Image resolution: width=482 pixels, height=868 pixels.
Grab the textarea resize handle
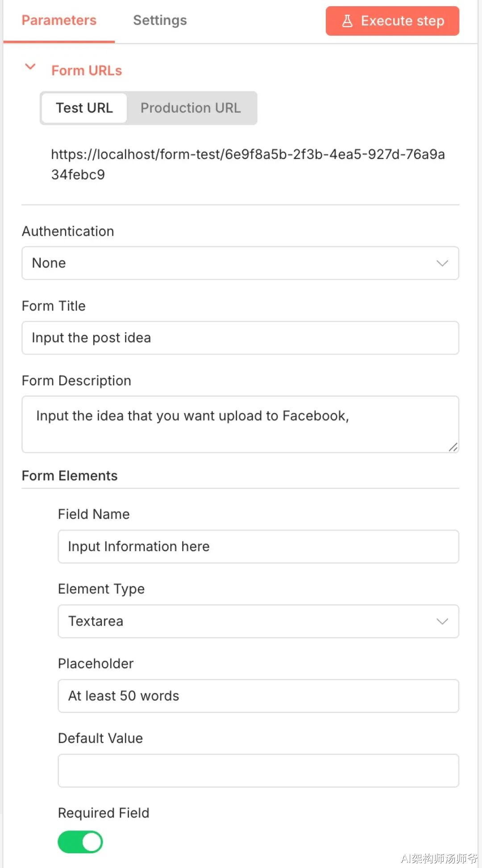coord(453,447)
